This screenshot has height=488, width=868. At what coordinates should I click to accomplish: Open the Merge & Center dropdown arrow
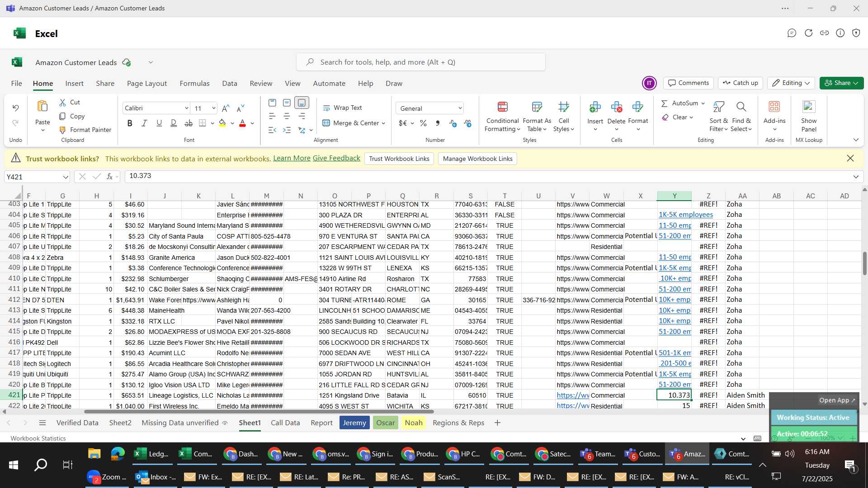383,123
